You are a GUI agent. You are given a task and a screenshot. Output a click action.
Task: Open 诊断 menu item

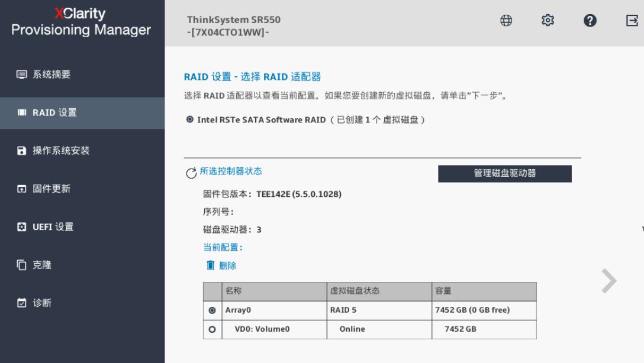pos(82,303)
